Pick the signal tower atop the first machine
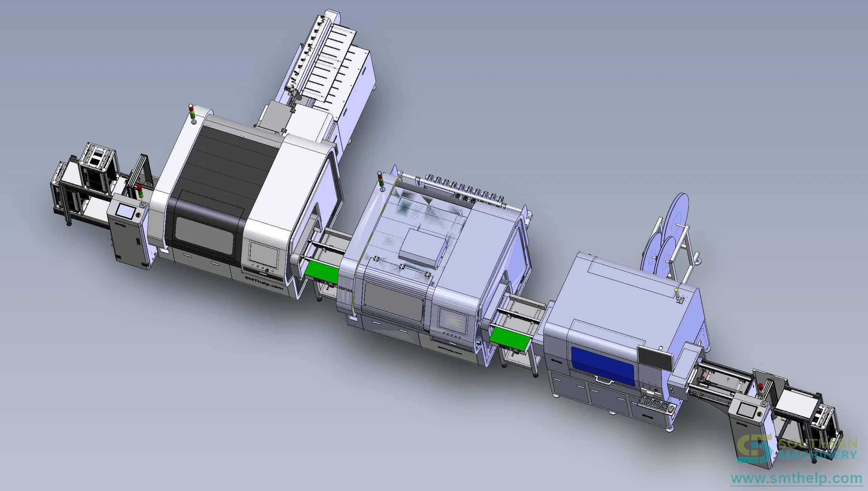Screen dimensions: 868x491 click(192, 114)
